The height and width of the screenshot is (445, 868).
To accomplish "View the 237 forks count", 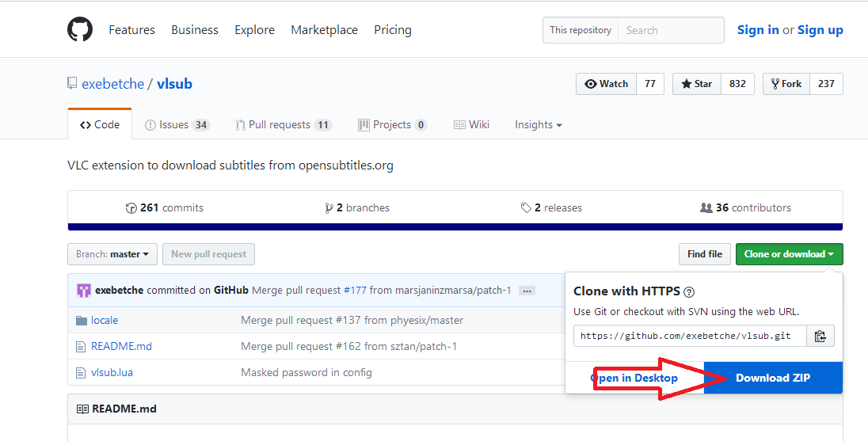I will coord(826,84).
